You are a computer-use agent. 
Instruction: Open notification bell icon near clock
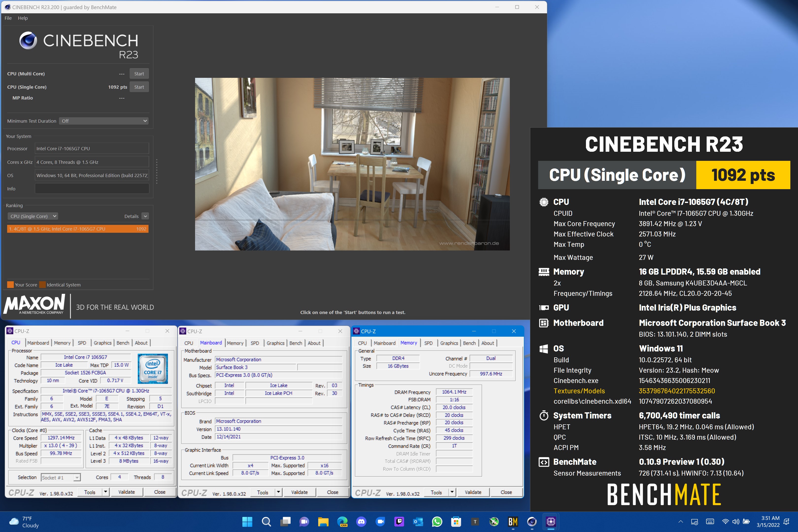(786, 521)
